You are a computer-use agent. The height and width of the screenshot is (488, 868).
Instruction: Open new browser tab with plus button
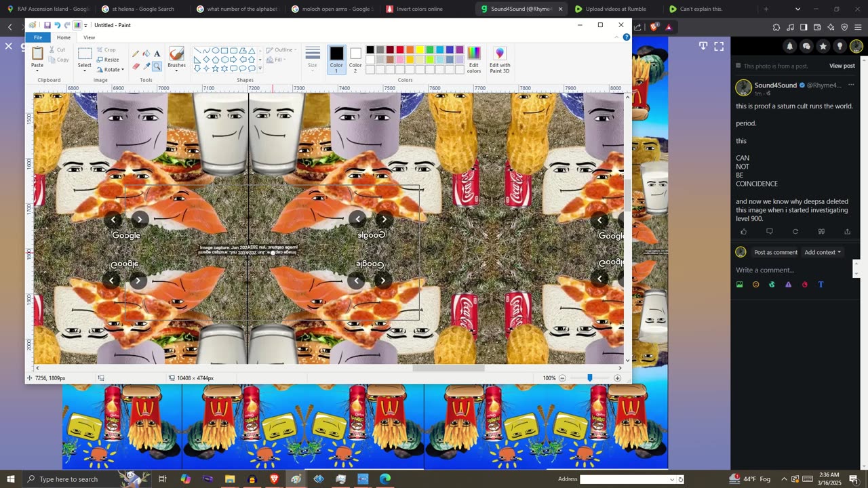click(766, 9)
